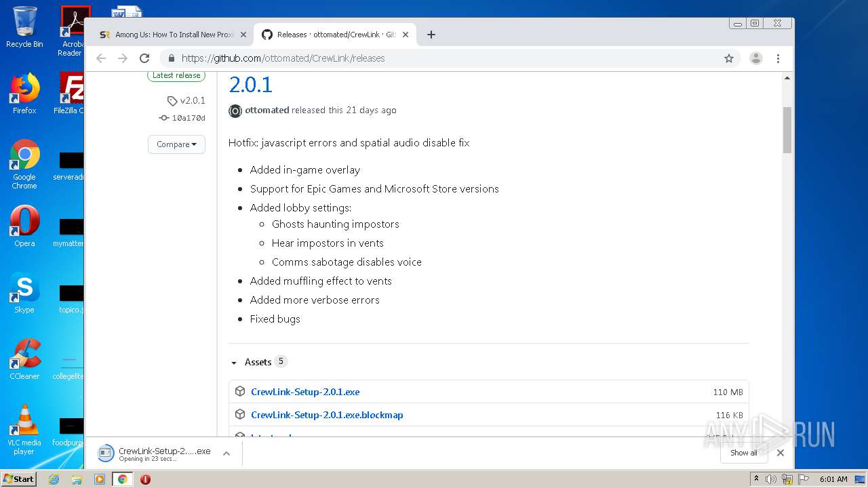This screenshot has width=868, height=488.
Task: Open the Recycle Bin desktop icon
Action: point(24,27)
